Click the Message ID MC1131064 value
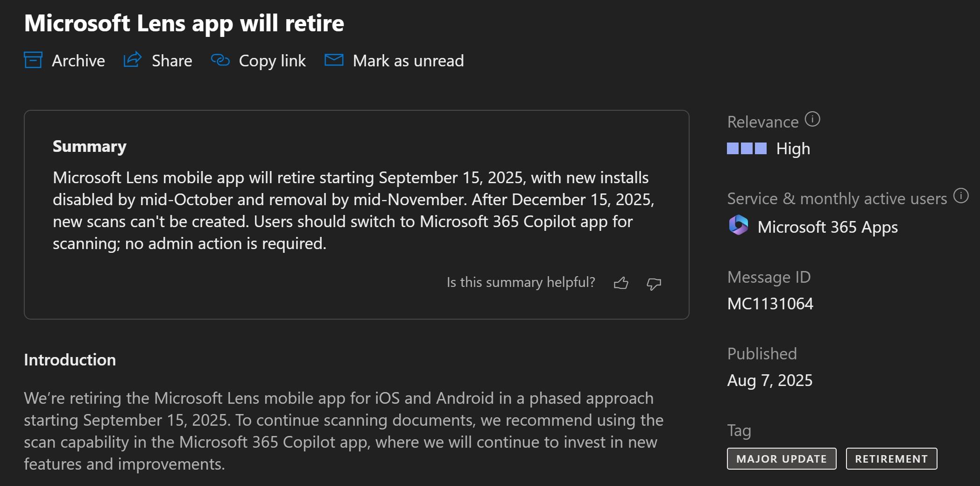The image size is (980, 486). (770, 304)
